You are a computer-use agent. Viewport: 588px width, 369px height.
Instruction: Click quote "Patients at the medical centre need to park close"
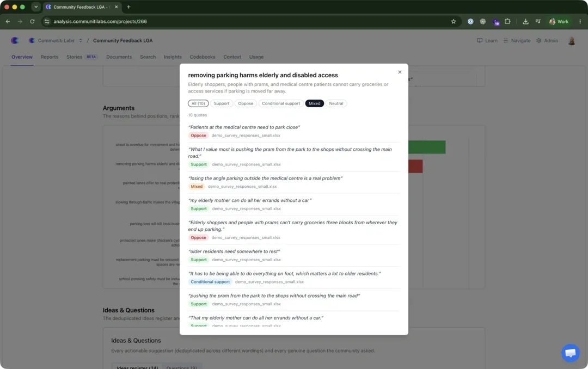click(244, 127)
